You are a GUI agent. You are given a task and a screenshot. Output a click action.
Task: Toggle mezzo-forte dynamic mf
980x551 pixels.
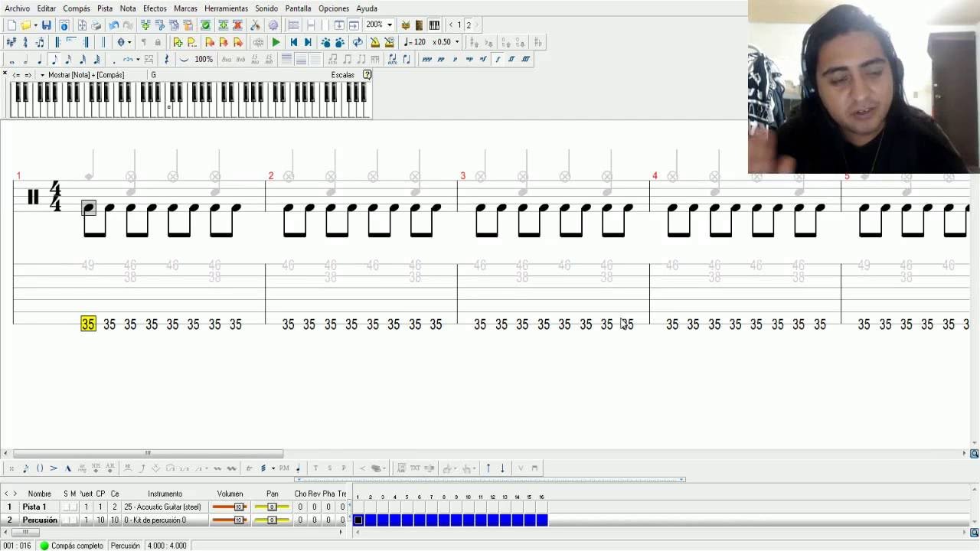click(x=483, y=59)
